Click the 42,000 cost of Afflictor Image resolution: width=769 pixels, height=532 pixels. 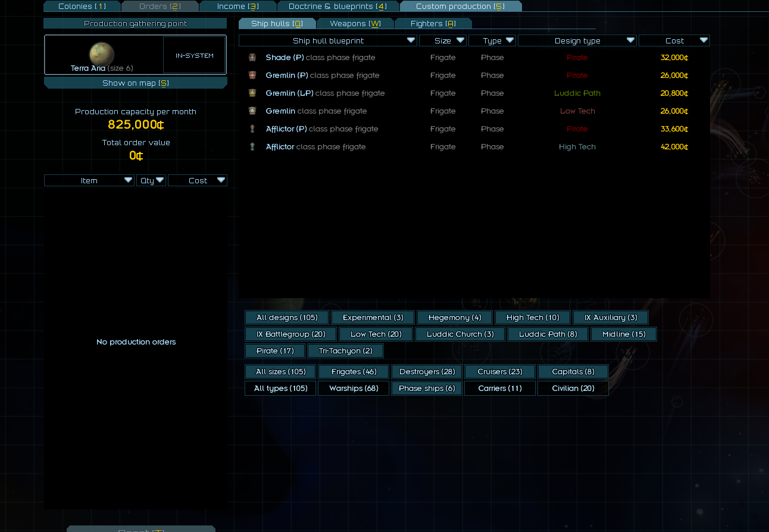674,147
